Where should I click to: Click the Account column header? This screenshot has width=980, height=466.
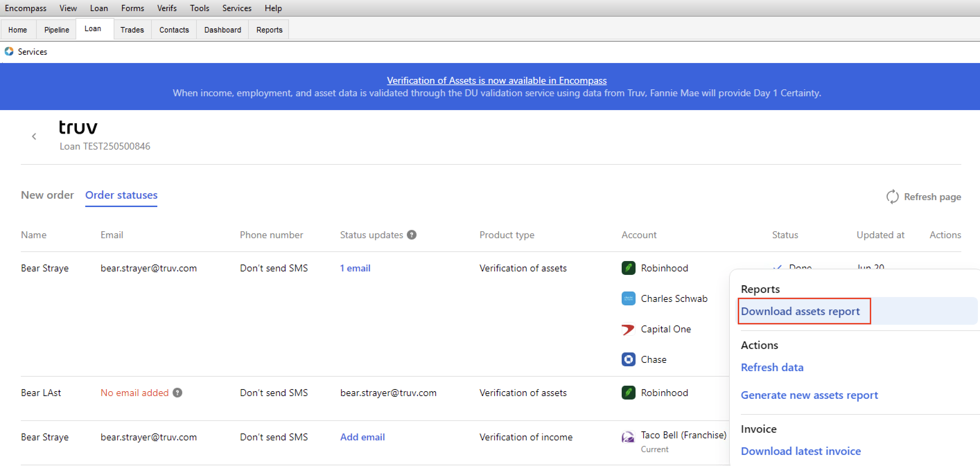[x=639, y=235]
